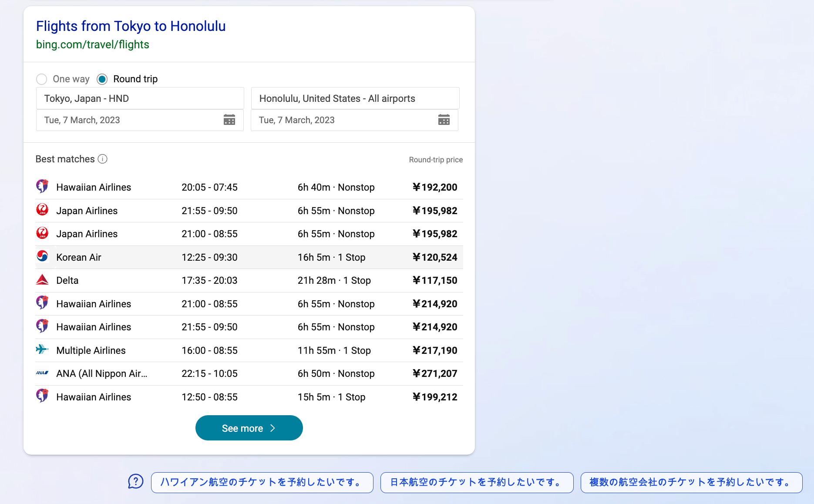This screenshot has width=814, height=504.
Task: Open the departure date calendar icon
Action: point(229,120)
